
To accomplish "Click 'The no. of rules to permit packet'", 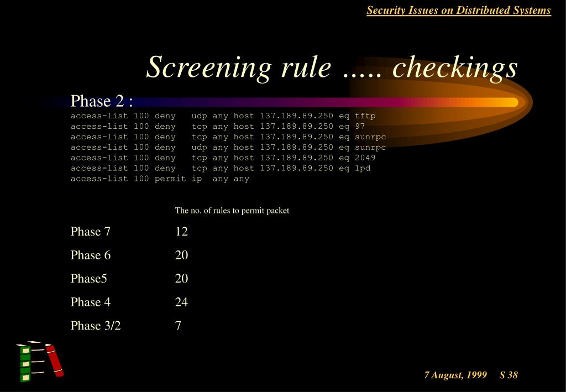I will 232,211.
